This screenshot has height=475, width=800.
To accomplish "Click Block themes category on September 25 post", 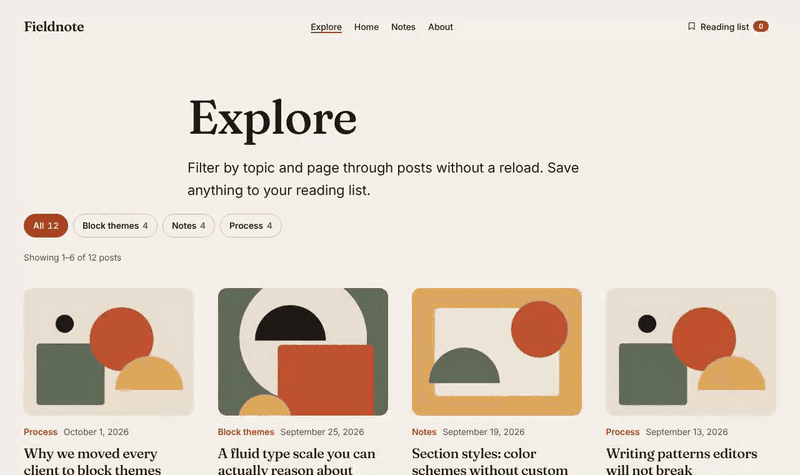I will 246,432.
